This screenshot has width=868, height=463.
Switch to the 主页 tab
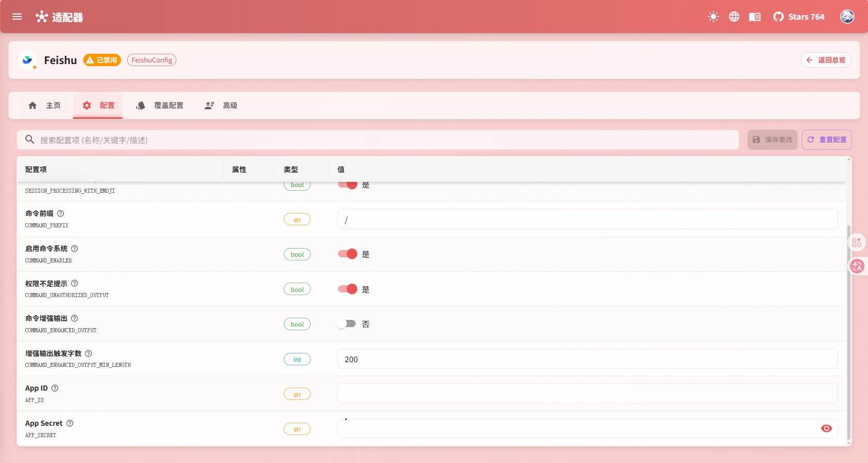tap(44, 105)
